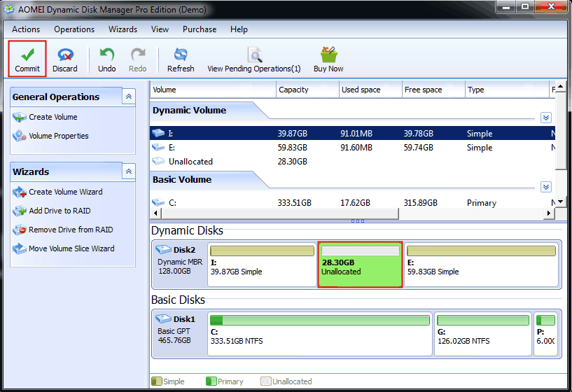The height and width of the screenshot is (392, 572).
Task: Click the AOMEI app icon in title bar
Action: [9, 9]
